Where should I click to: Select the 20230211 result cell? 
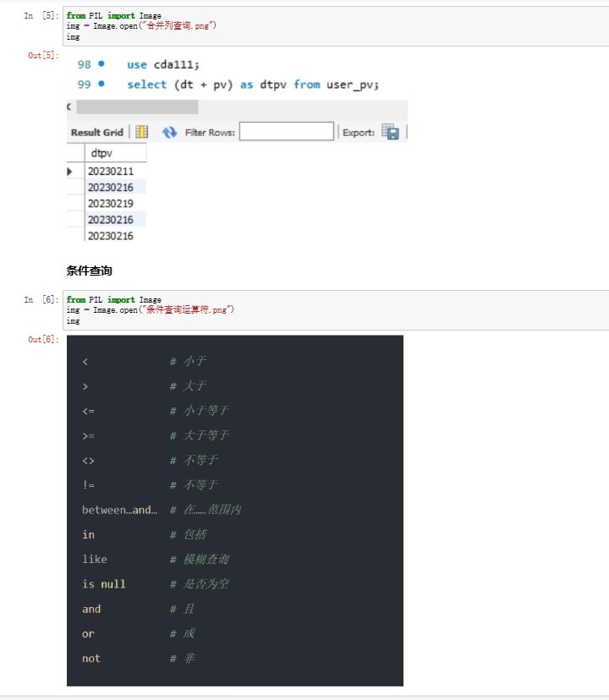[x=115, y=172]
